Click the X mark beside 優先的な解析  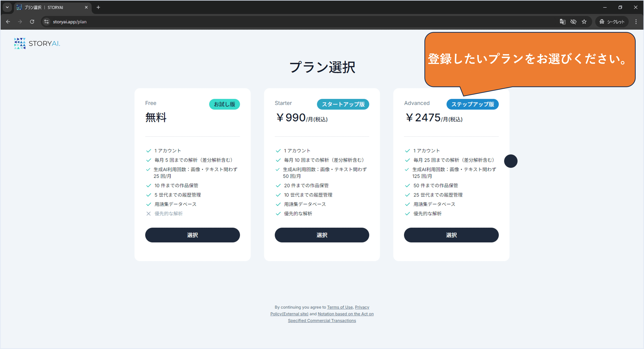tap(148, 213)
